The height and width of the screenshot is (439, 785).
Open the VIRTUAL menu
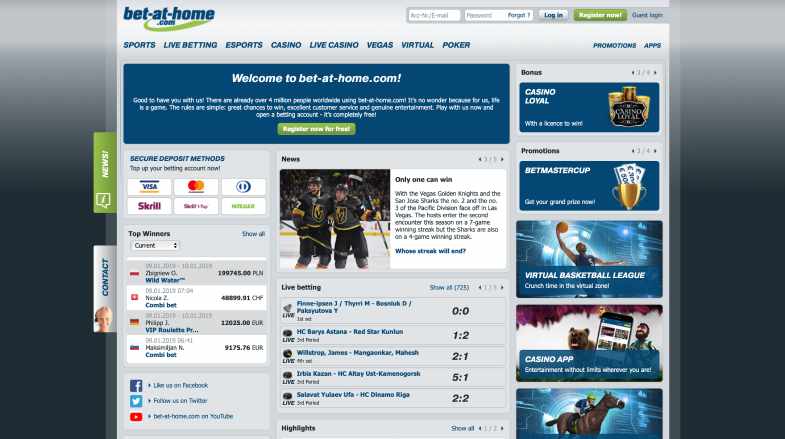click(418, 45)
